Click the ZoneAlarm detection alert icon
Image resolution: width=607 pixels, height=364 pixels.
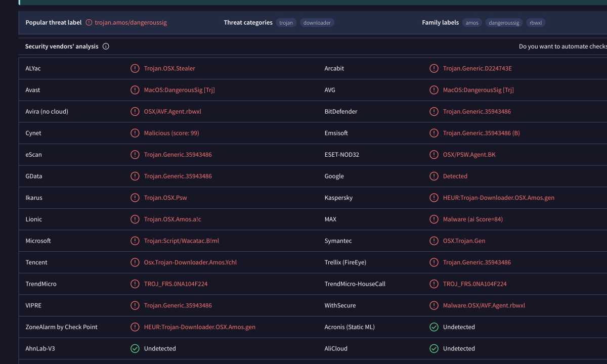[135, 327]
